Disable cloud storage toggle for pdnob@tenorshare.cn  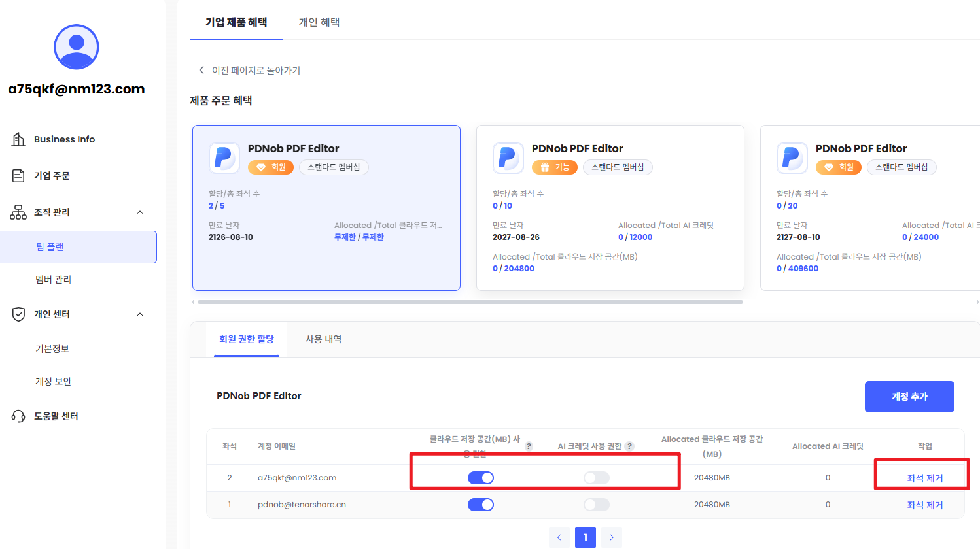(x=481, y=505)
